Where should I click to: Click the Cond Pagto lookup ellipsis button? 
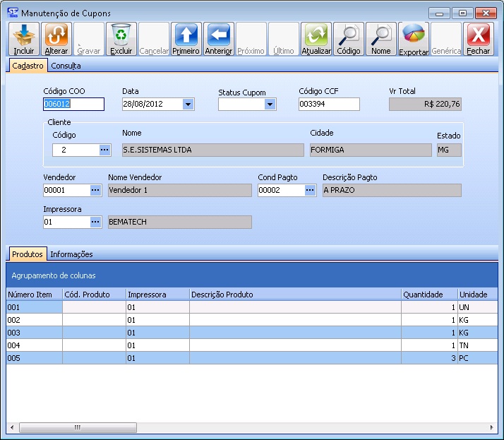[x=310, y=190]
